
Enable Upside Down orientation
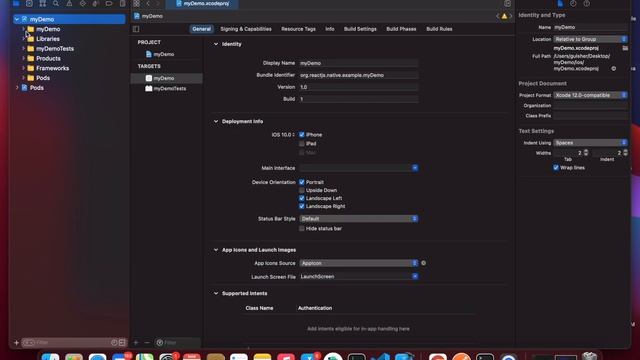302,190
